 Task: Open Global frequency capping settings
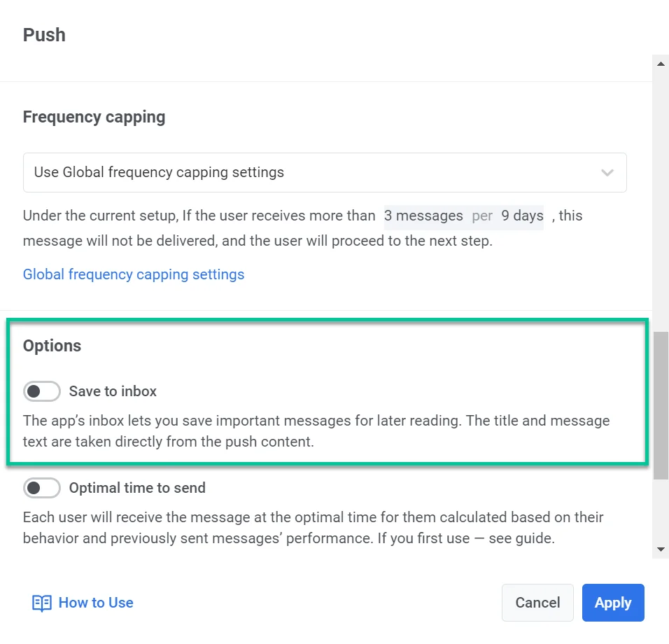click(x=134, y=274)
